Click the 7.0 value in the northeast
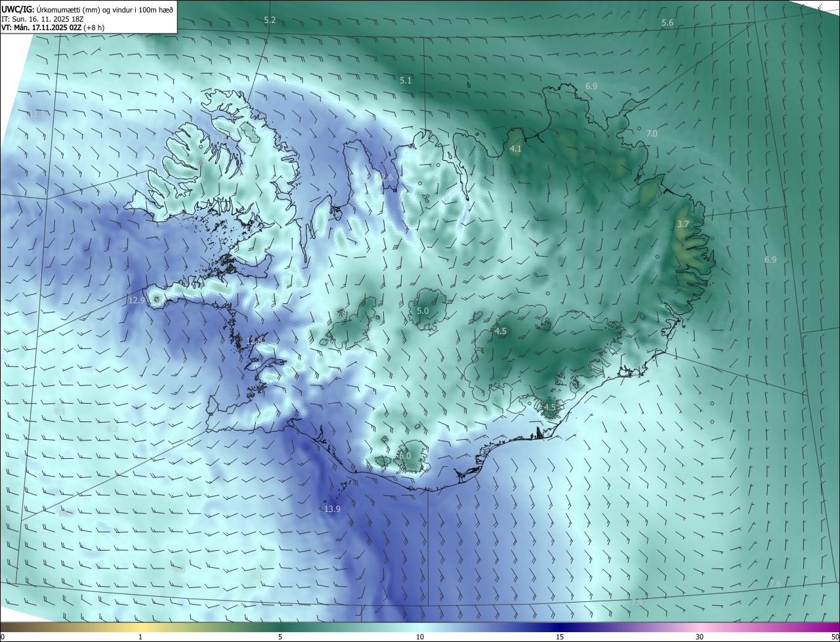840x642 pixels. coord(652,133)
